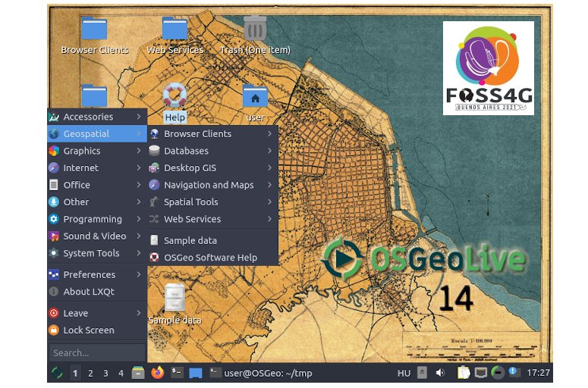Open Spatial Tools submenu item

tap(212, 202)
